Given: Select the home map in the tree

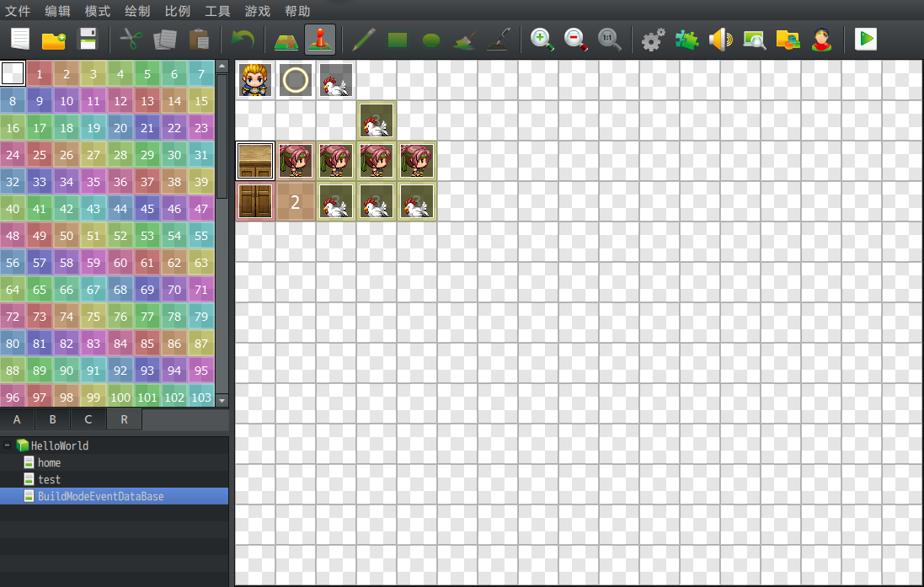Looking at the screenshot, I should tap(49, 462).
